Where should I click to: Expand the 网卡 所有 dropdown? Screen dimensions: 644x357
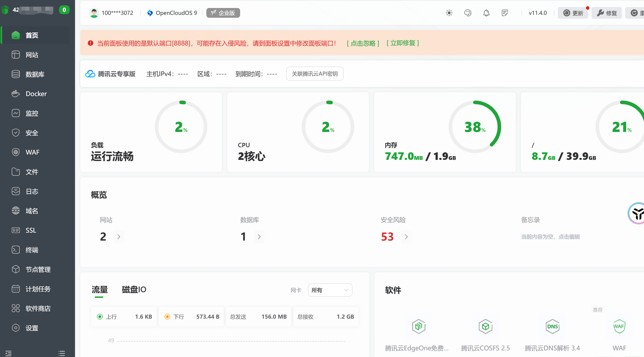pyautogui.click(x=330, y=290)
